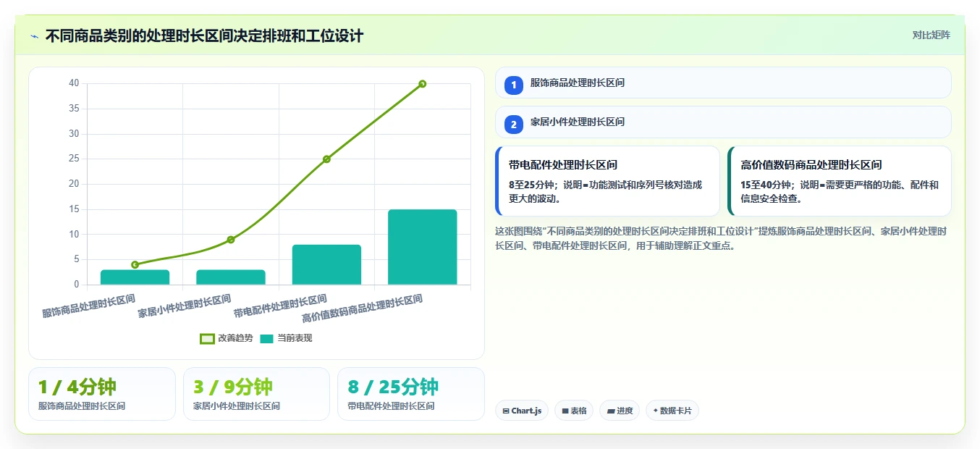The height and width of the screenshot is (449, 980).
Task: Click the 8 / 25分钟 stat card
Action: coord(411,394)
